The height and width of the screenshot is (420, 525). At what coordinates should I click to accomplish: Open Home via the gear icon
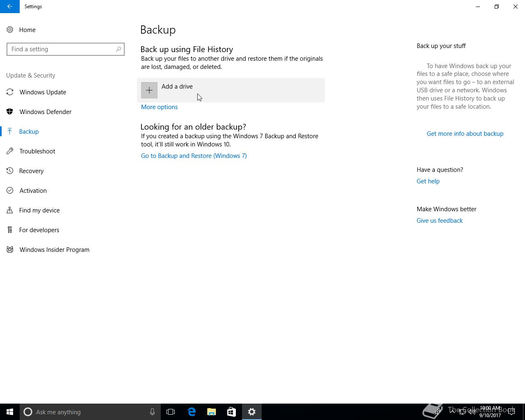coord(10,30)
